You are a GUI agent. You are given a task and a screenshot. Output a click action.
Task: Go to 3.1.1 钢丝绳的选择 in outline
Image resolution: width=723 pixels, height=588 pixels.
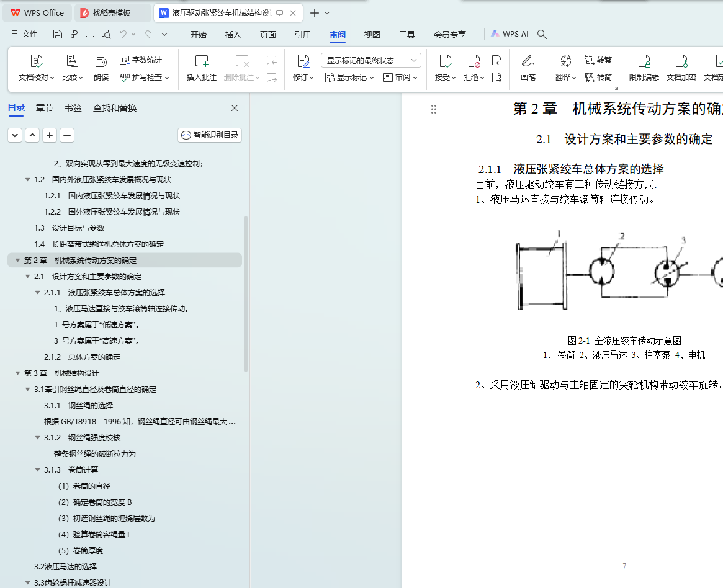pos(78,406)
